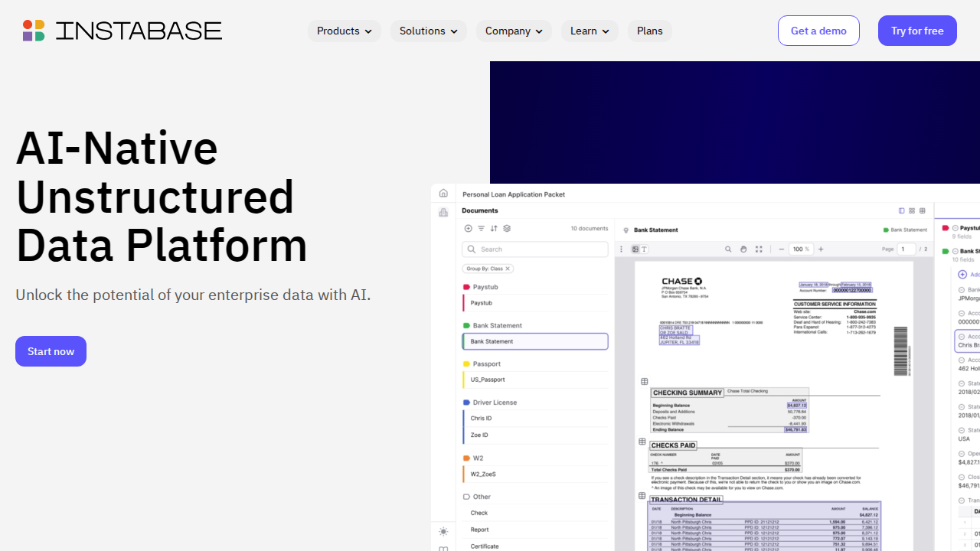Select the Certificate document
The width and height of the screenshot is (980, 551).
(535, 546)
